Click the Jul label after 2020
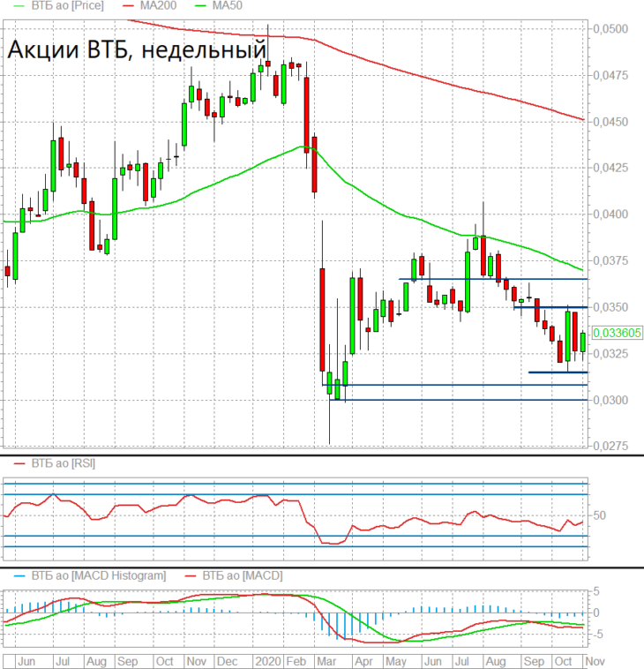This screenshot has height=669, width=644. pos(461,661)
